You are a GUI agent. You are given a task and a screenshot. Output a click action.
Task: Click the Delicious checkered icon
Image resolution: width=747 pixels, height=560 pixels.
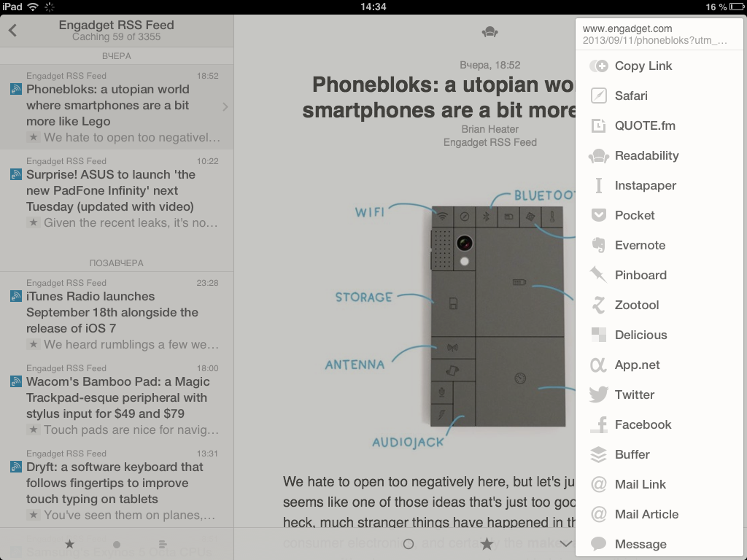point(598,335)
